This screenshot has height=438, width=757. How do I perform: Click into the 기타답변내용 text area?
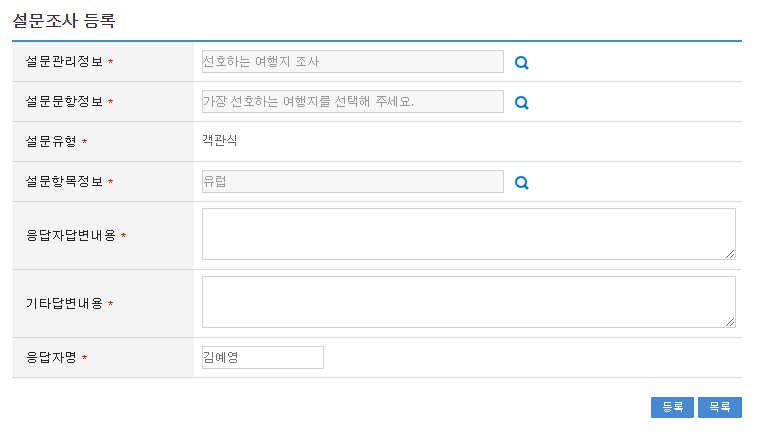pyautogui.click(x=468, y=302)
